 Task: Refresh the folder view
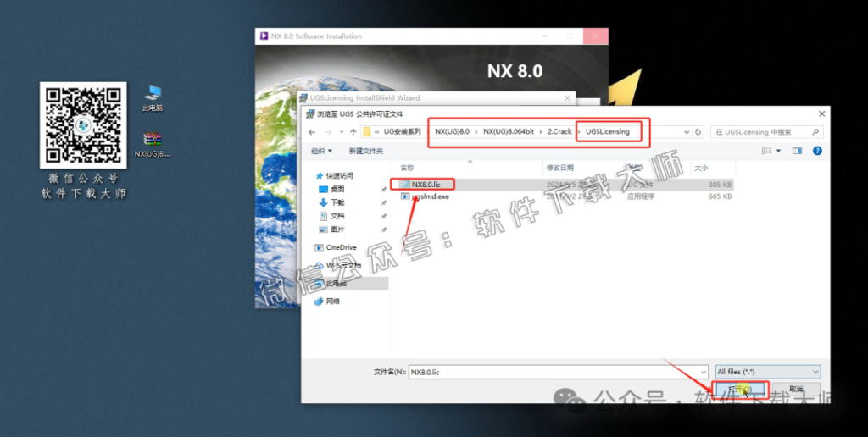point(698,132)
